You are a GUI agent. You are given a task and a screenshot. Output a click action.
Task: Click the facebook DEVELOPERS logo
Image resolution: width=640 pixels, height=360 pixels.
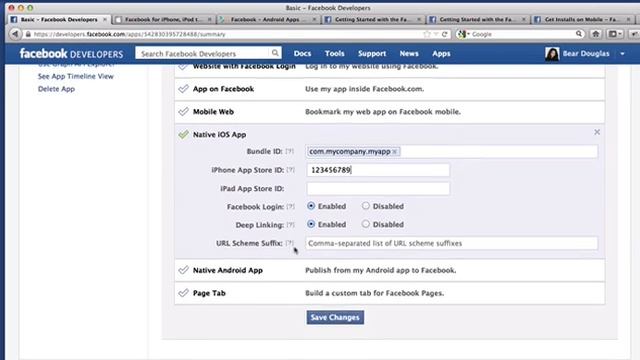tap(71, 53)
